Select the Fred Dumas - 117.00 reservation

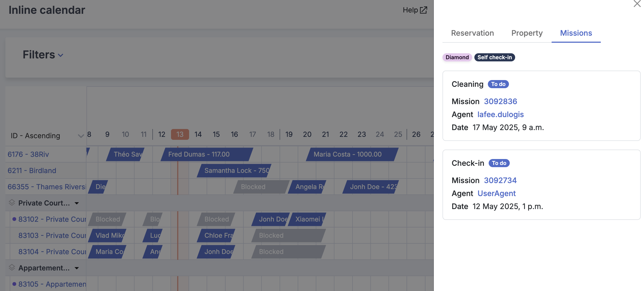pyautogui.click(x=207, y=154)
